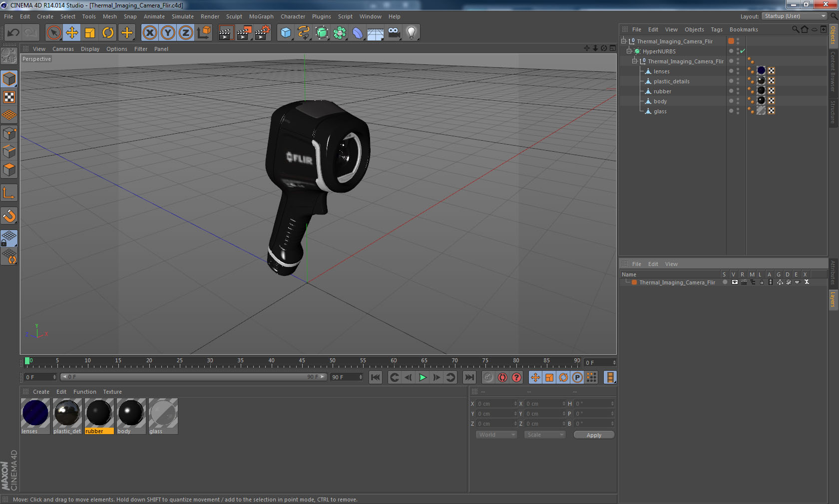Play the animation forward
The image size is (839, 504).
pos(422,377)
